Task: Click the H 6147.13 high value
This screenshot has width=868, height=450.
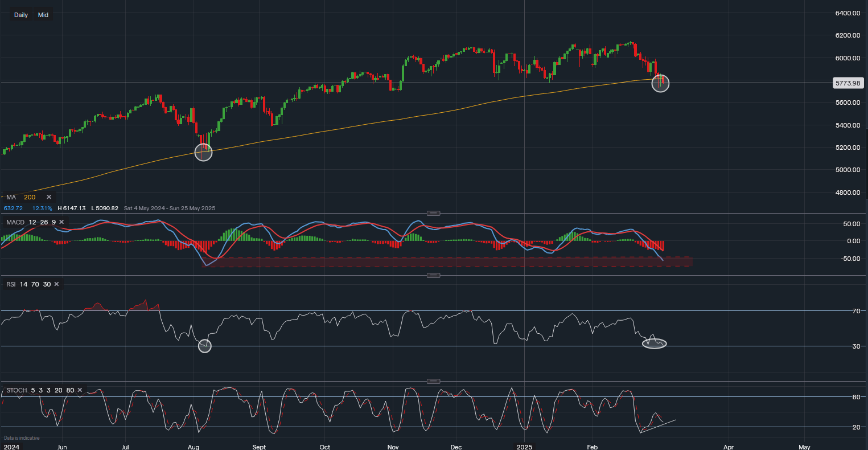Action: tap(71, 208)
